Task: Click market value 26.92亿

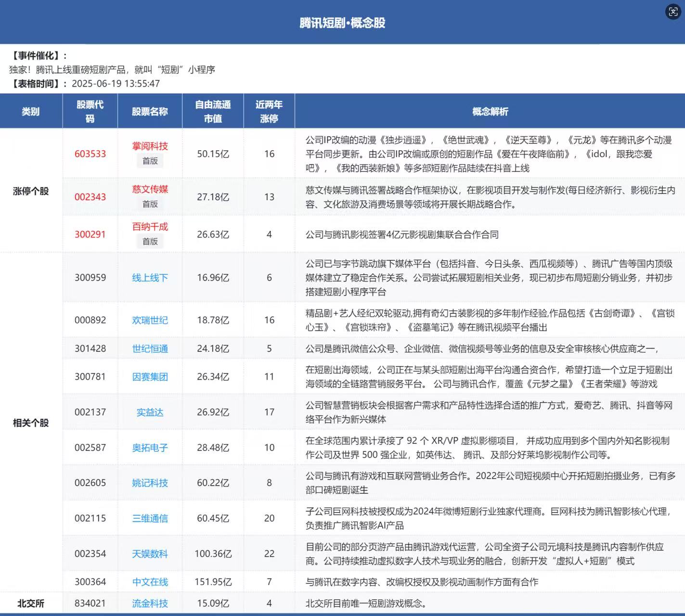Action: point(213,412)
